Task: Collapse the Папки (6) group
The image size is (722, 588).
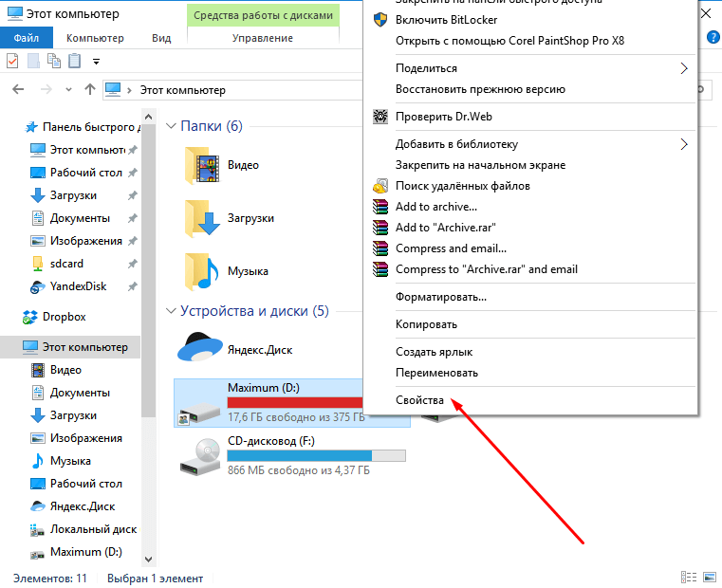Action: (171, 126)
